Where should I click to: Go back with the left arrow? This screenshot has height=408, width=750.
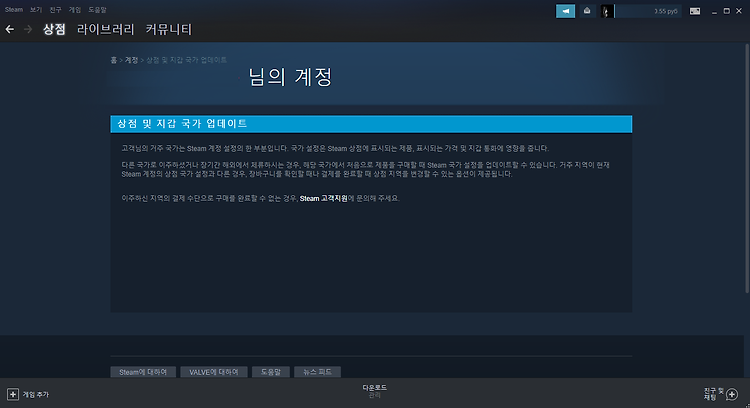tap(10, 30)
